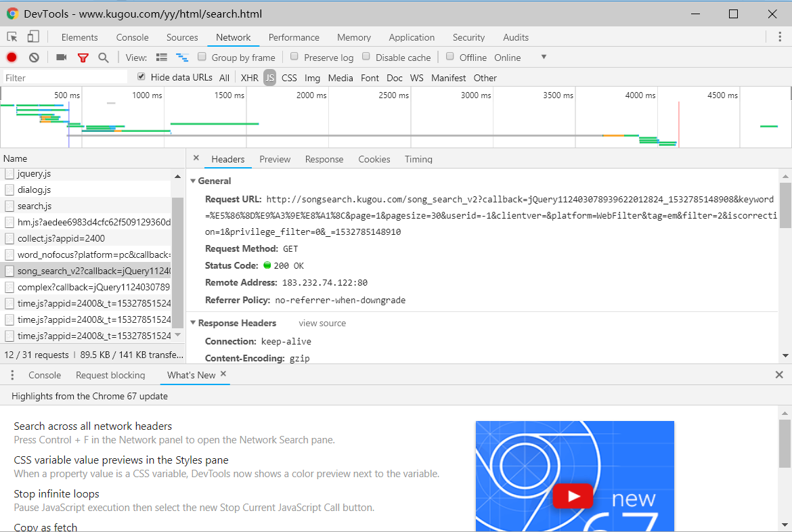Switch to large request rows view icon
This screenshot has height=532, width=792.
pyautogui.click(x=162, y=58)
